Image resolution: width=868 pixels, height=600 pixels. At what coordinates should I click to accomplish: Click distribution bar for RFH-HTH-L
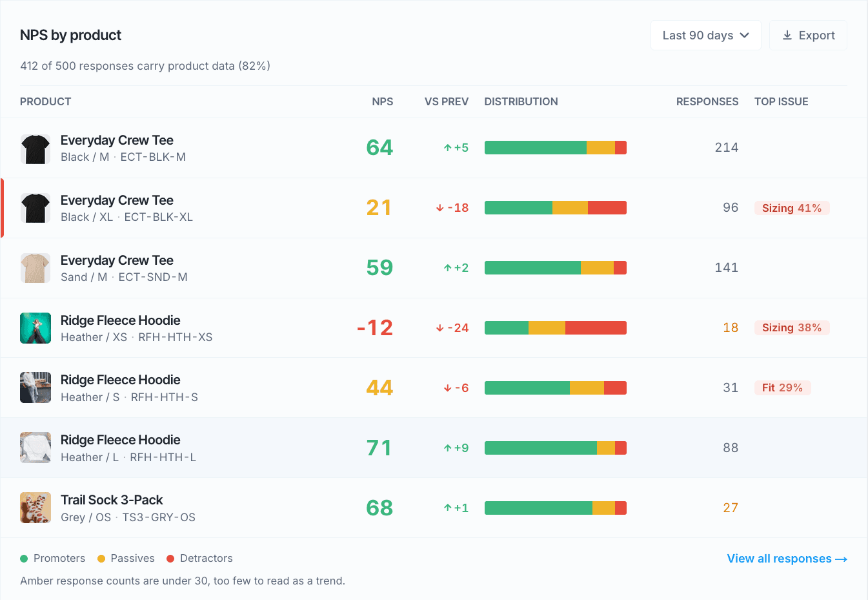(x=556, y=448)
